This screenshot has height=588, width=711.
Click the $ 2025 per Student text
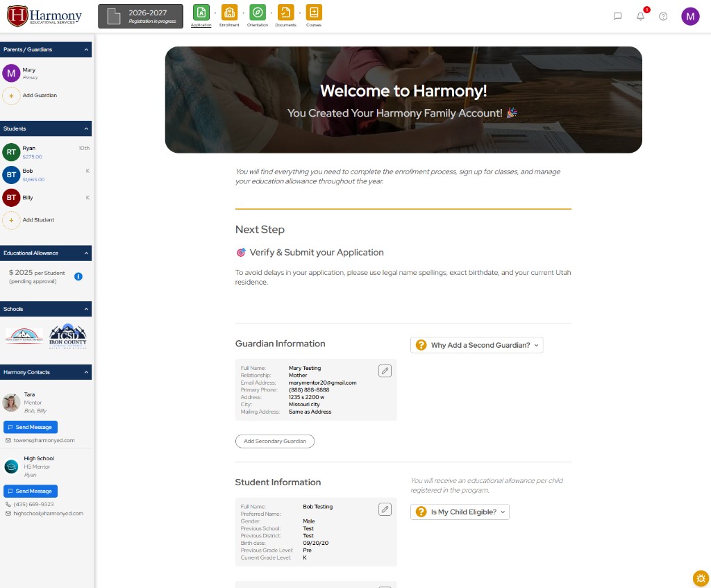point(37,272)
